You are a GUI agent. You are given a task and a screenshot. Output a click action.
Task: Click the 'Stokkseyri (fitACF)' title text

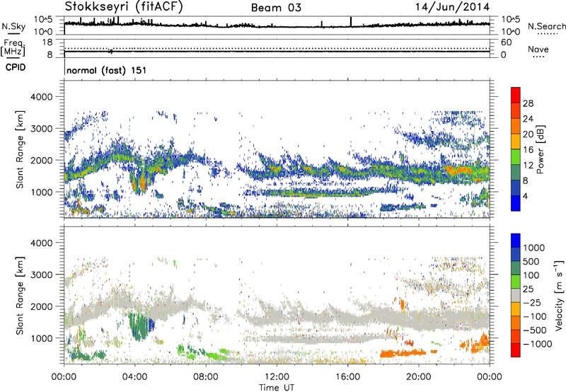pos(124,7)
